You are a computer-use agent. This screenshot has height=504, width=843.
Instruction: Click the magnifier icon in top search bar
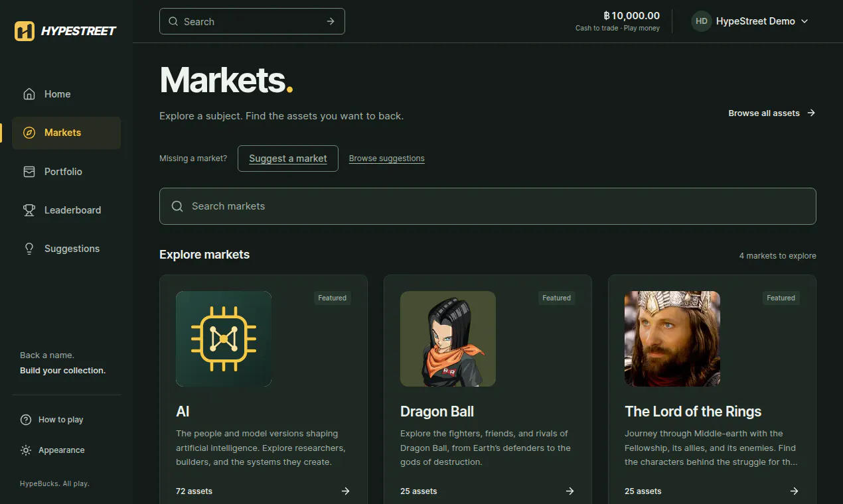[173, 21]
